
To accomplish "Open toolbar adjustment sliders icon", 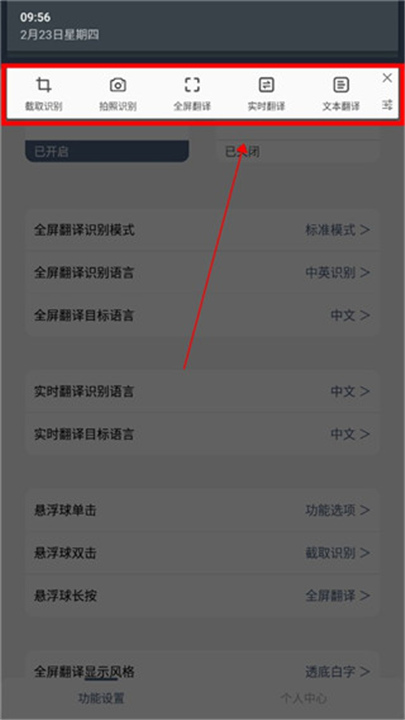I will click(x=387, y=105).
